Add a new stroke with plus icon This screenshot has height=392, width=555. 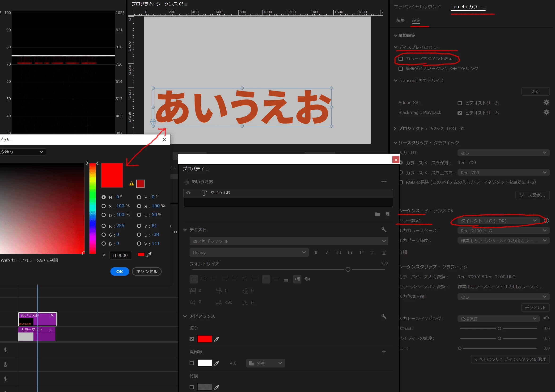point(384,352)
